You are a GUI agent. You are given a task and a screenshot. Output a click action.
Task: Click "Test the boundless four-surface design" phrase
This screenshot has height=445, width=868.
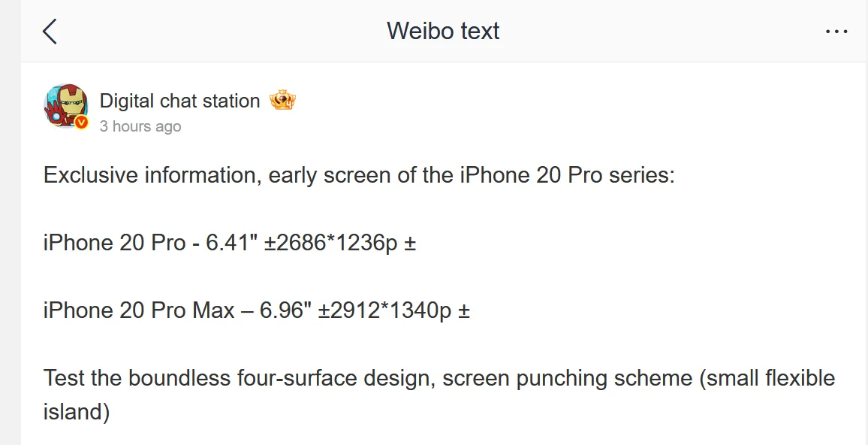coord(240,378)
